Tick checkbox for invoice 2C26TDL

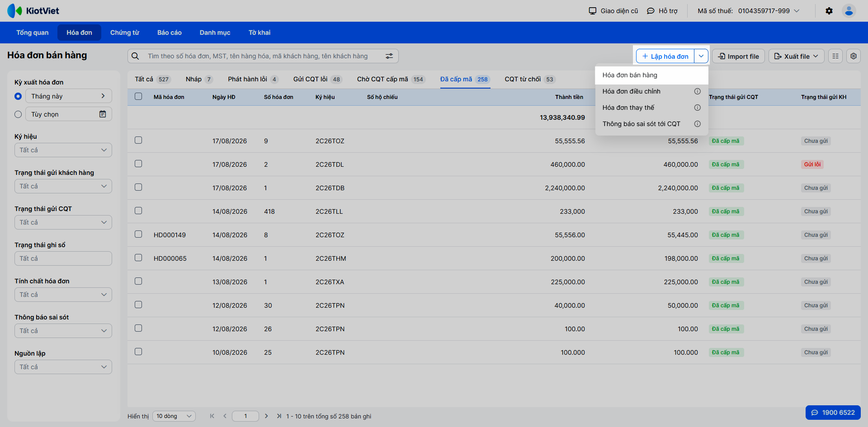coord(138,164)
